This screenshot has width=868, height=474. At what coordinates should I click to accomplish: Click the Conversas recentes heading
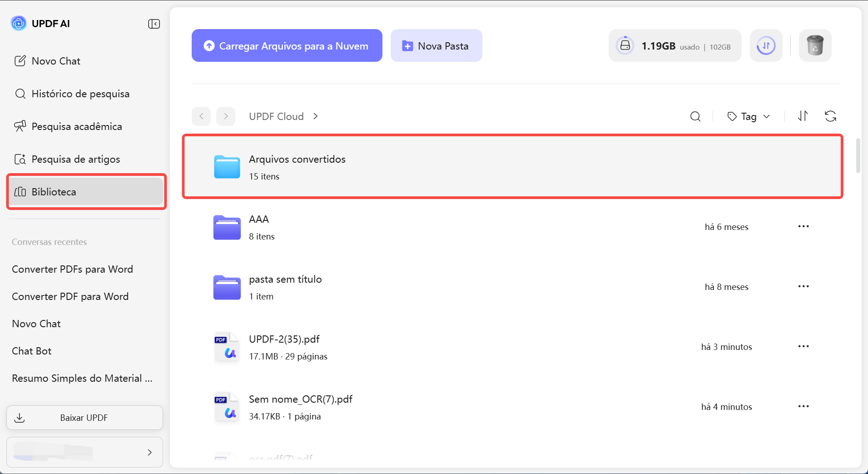click(x=49, y=242)
